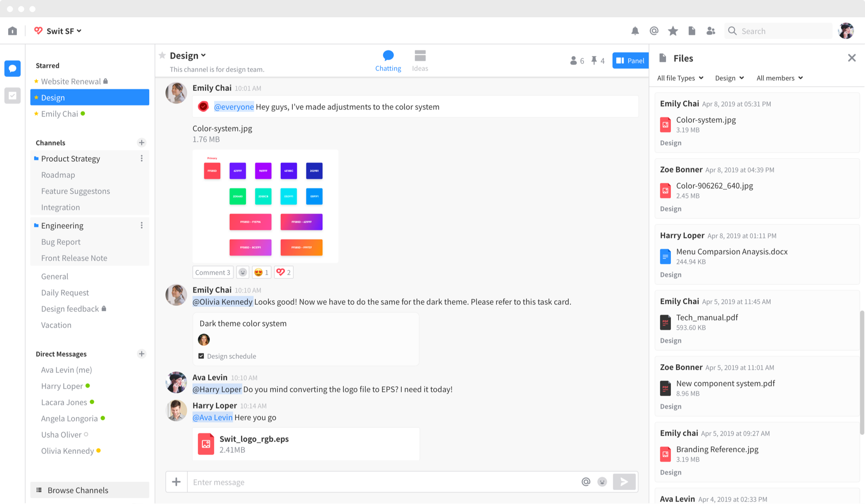The height and width of the screenshot is (504, 865).
Task: Open the Color-system.jpg image thumbnail
Action: click(x=265, y=206)
